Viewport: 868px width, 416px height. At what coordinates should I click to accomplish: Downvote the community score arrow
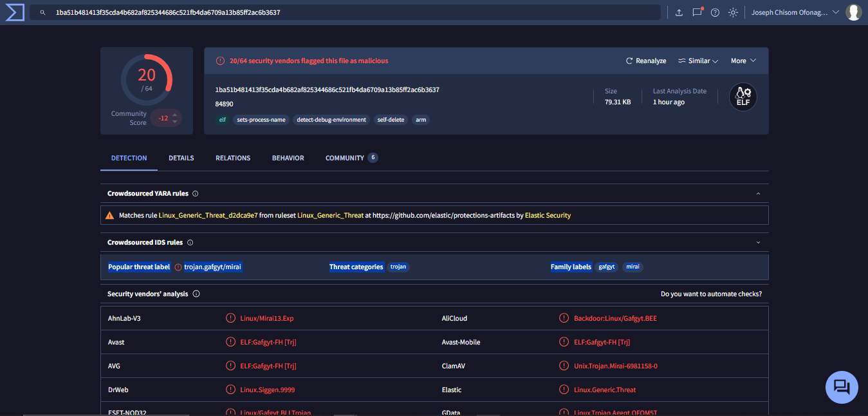click(x=174, y=122)
